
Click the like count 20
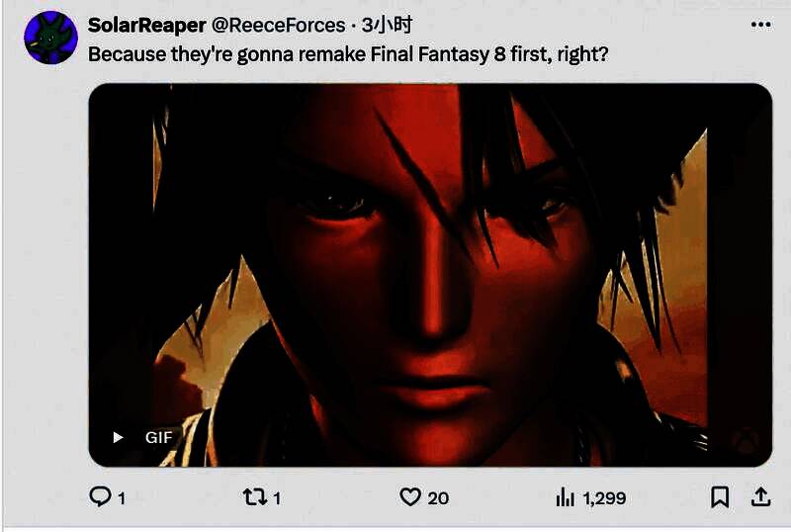(x=438, y=498)
